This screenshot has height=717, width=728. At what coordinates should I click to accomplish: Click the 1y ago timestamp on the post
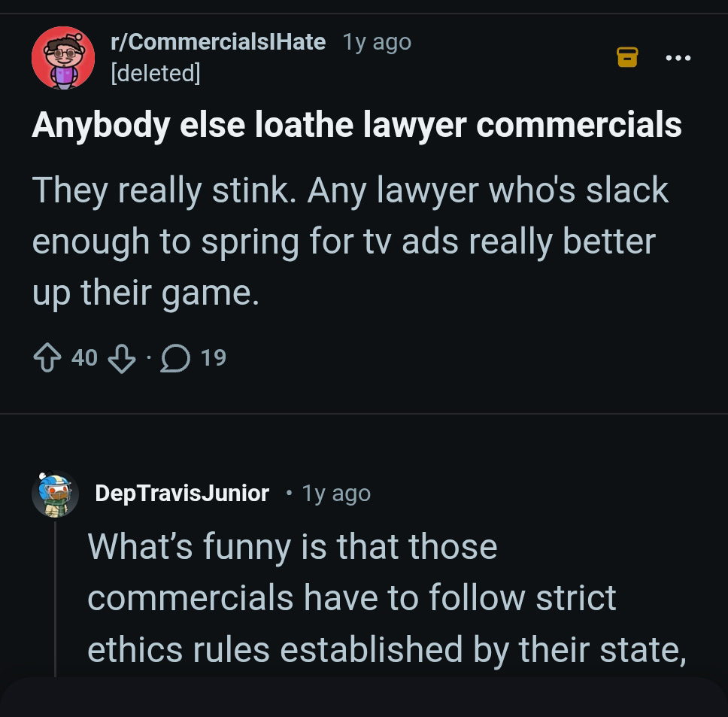click(x=376, y=41)
